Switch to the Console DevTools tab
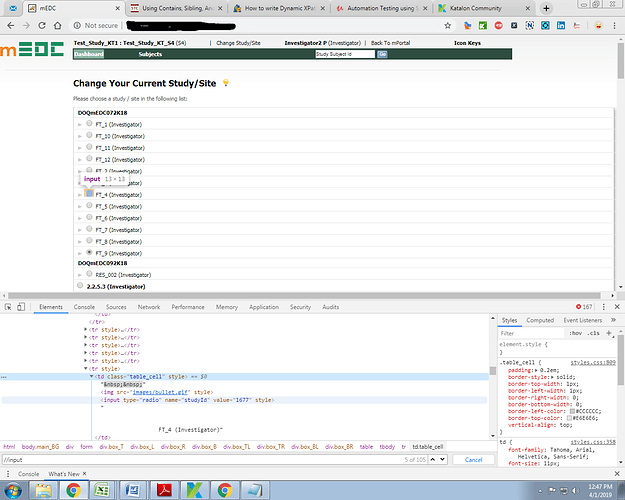The image size is (625, 500). (84, 307)
